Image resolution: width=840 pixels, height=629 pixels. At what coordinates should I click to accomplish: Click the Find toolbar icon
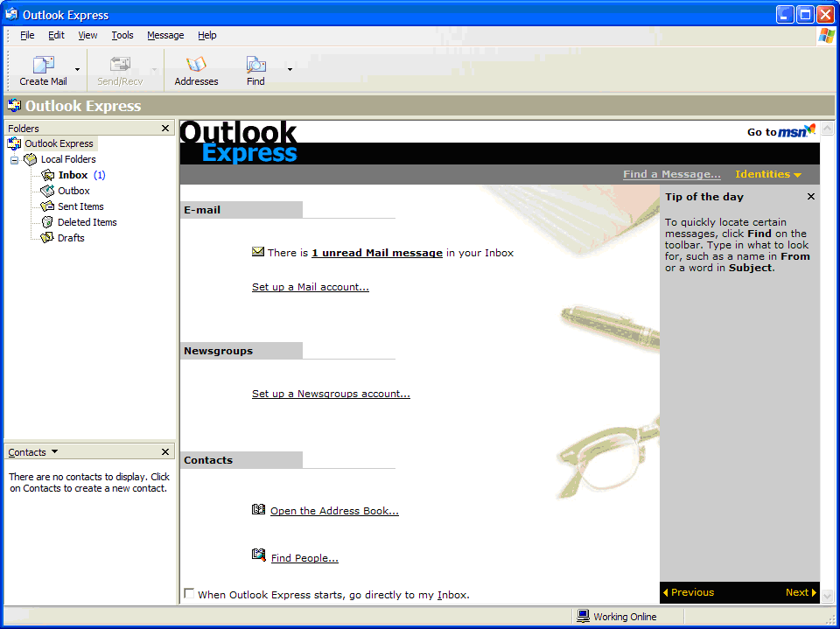click(x=255, y=66)
